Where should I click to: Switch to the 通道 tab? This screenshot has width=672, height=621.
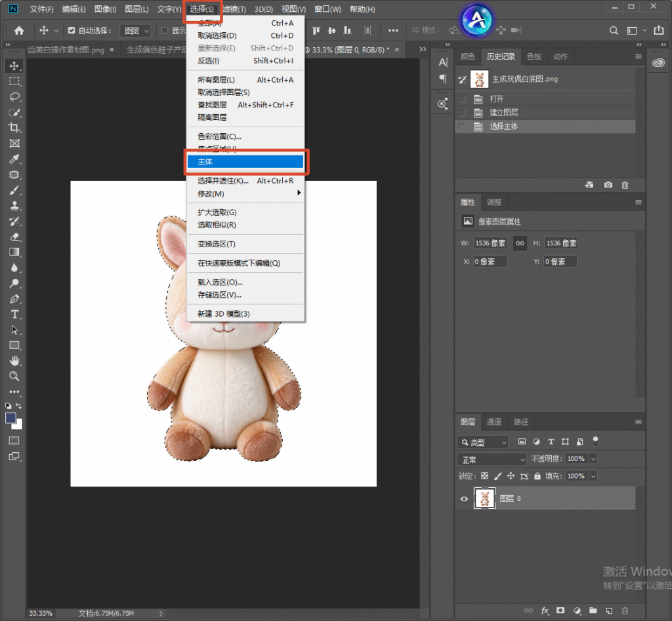493,422
